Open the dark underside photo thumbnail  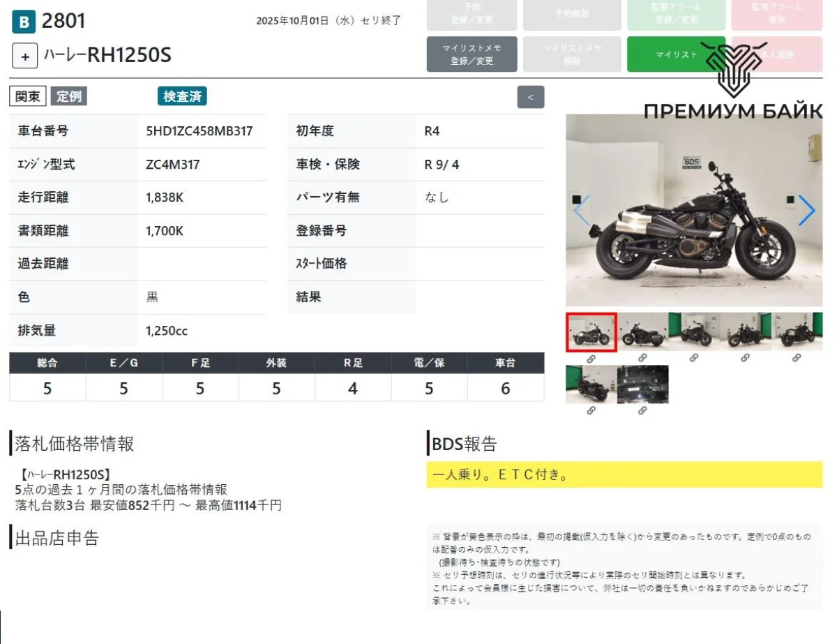pos(642,384)
